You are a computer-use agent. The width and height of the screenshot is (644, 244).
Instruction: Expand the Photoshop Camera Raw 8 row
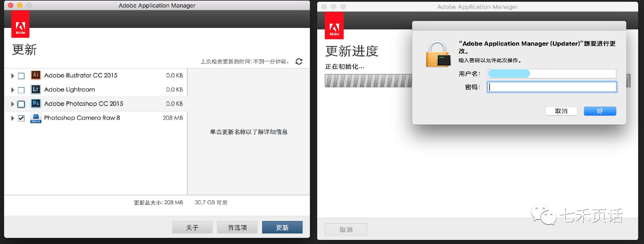click(13, 118)
